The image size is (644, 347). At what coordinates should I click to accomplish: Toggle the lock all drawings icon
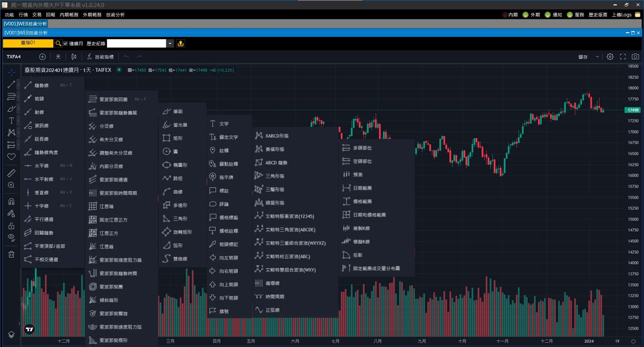[11, 226]
